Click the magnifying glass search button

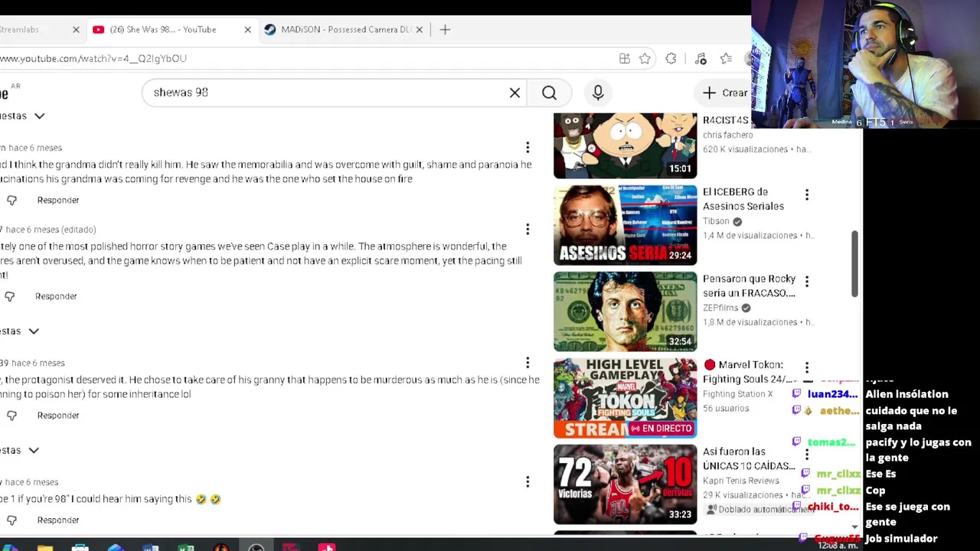pos(549,93)
